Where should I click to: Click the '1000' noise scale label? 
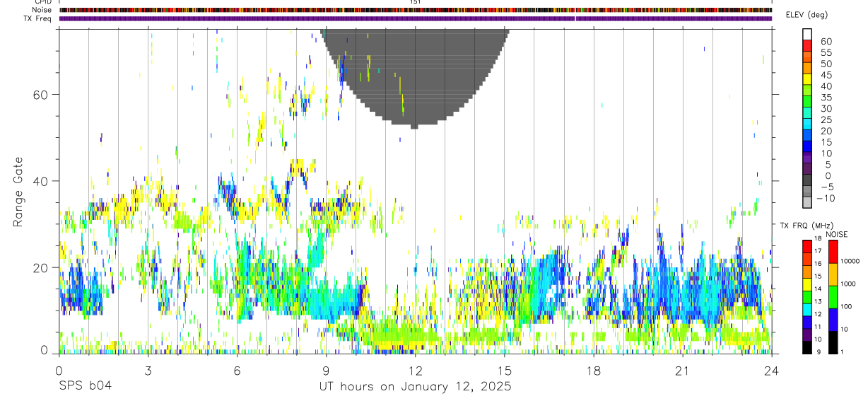848,284
